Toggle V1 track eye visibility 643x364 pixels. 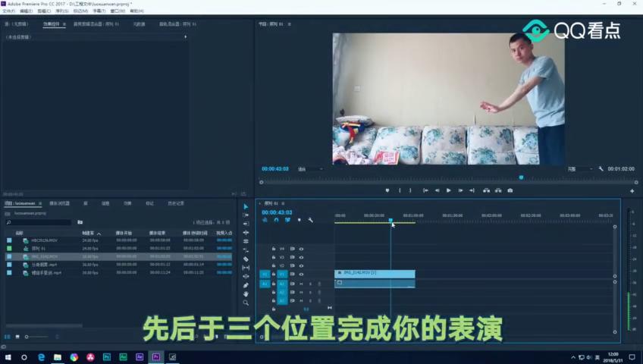[301, 275]
